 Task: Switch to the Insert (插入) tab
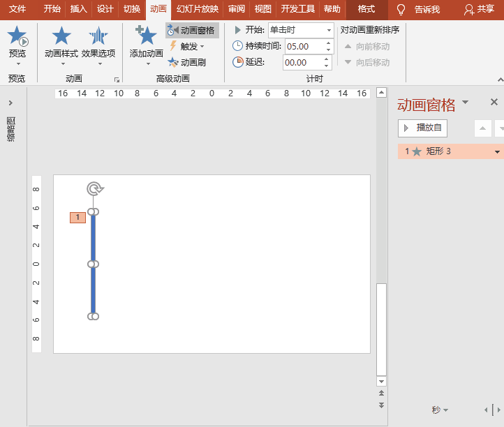coord(79,9)
